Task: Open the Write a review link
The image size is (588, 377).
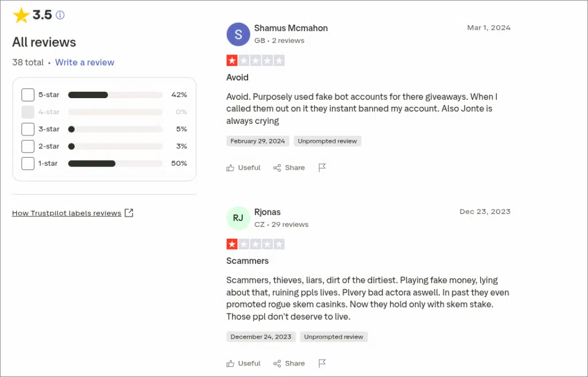Action: 84,62
